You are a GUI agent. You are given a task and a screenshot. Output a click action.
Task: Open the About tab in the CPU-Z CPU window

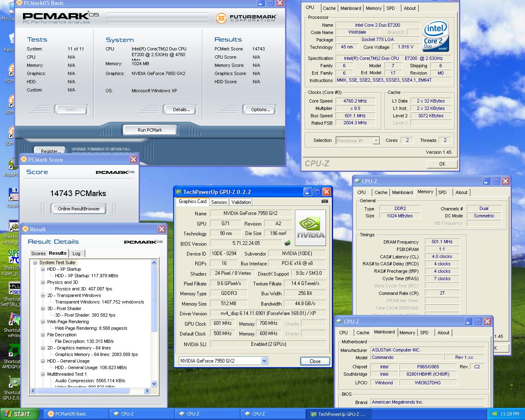pos(409,8)
